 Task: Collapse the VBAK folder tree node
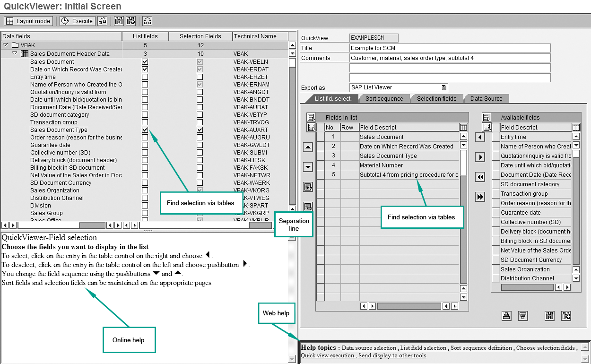pos(5,45)
